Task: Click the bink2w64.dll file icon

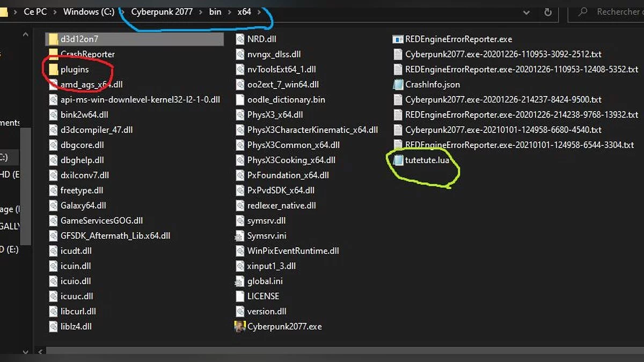Action: (53, 115)
